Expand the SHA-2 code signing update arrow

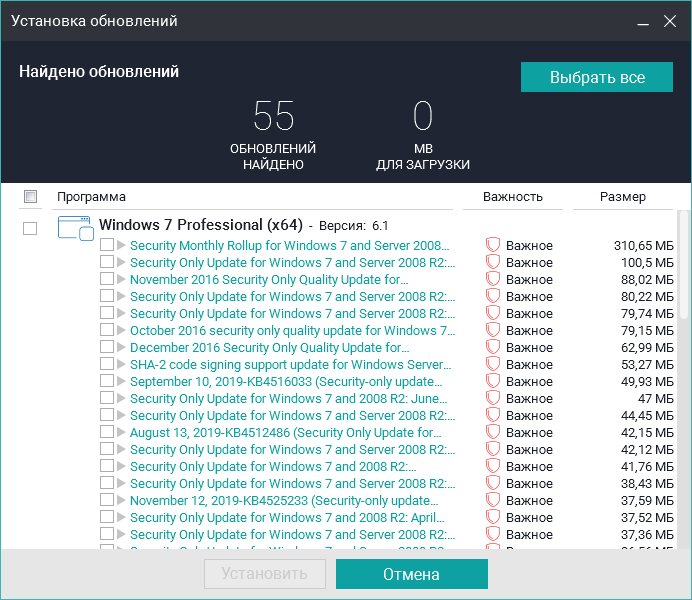[121, 364]
